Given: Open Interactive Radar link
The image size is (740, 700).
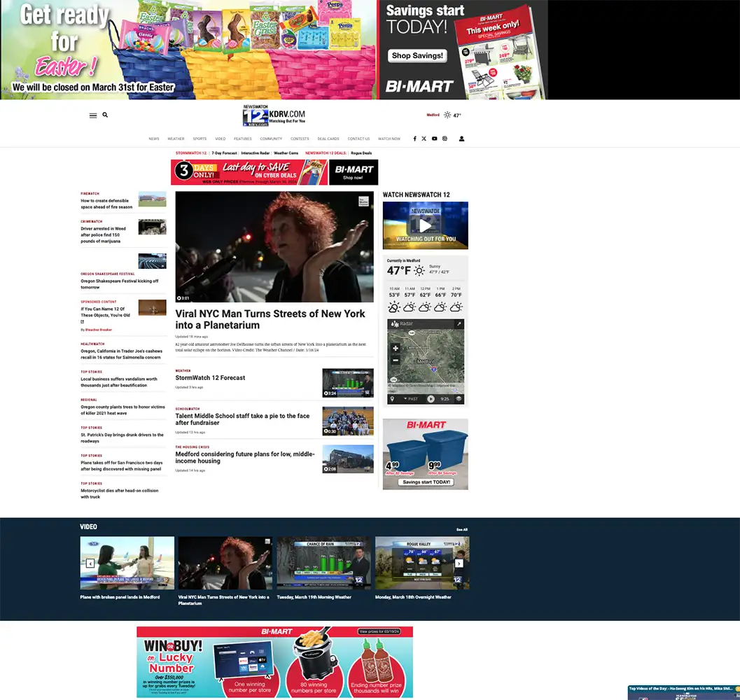Looking at the screenshot, I should pyautogui.click(x=256, y=153).
